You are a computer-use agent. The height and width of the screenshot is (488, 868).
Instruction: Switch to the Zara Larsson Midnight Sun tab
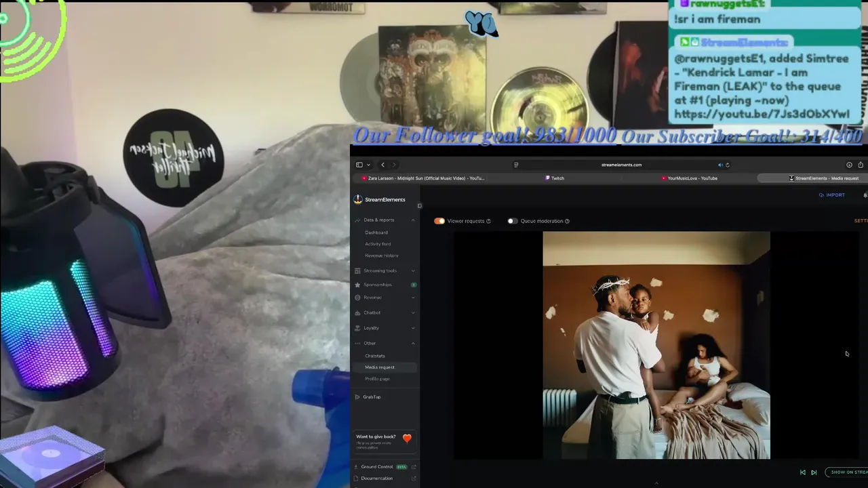click(423, 178)
